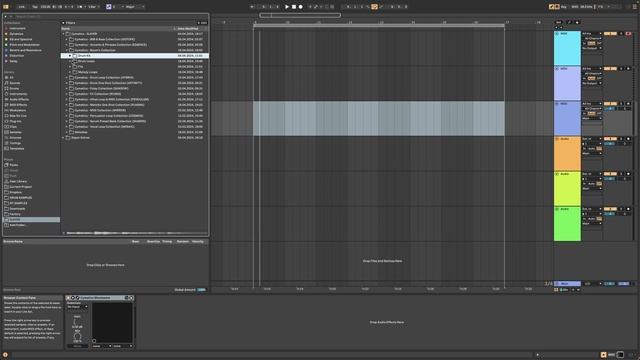Image resolution: width=640 pixels, height=360 pixels.
Task: Toggle first MIDI track's activator
Action: pyautogui.click(x=611, y=33)
